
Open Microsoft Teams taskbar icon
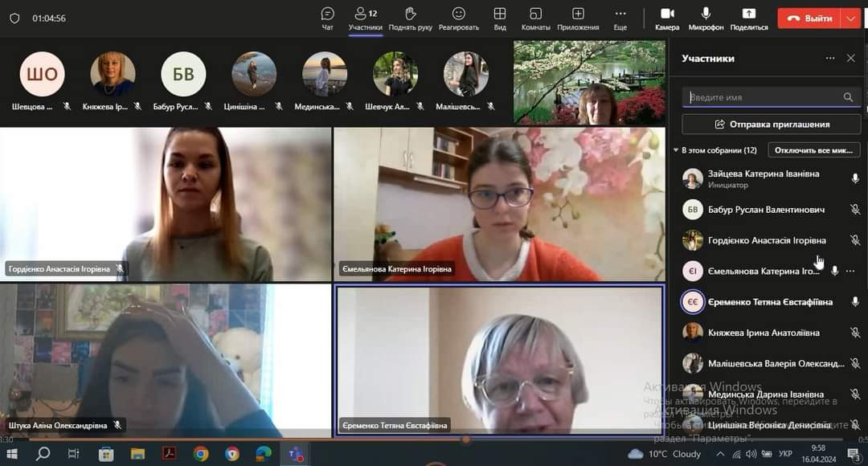pos(296,455)
